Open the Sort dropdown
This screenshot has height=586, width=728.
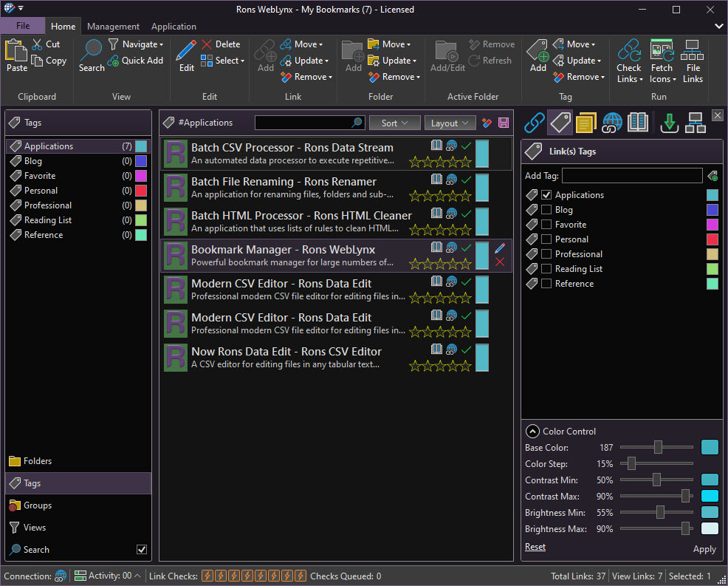point(395,123)
